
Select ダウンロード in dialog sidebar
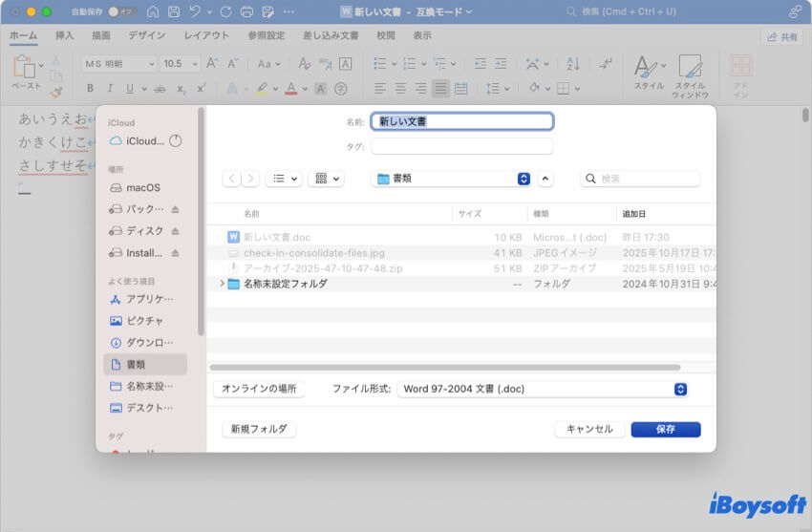pos(143,343)
